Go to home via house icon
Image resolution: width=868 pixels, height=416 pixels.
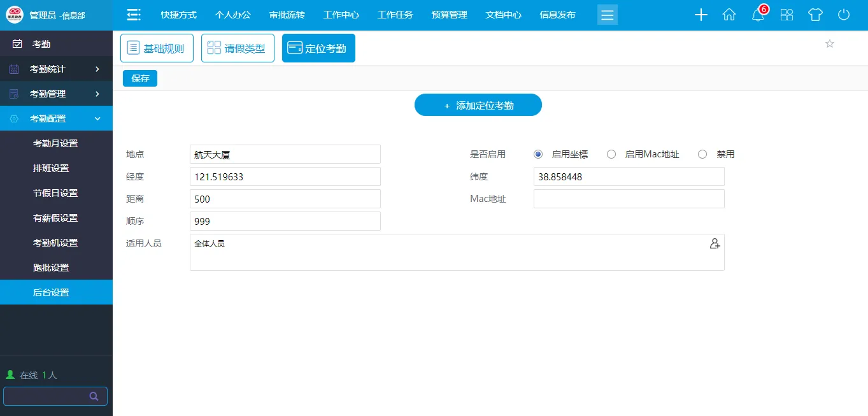coord(729,15)
